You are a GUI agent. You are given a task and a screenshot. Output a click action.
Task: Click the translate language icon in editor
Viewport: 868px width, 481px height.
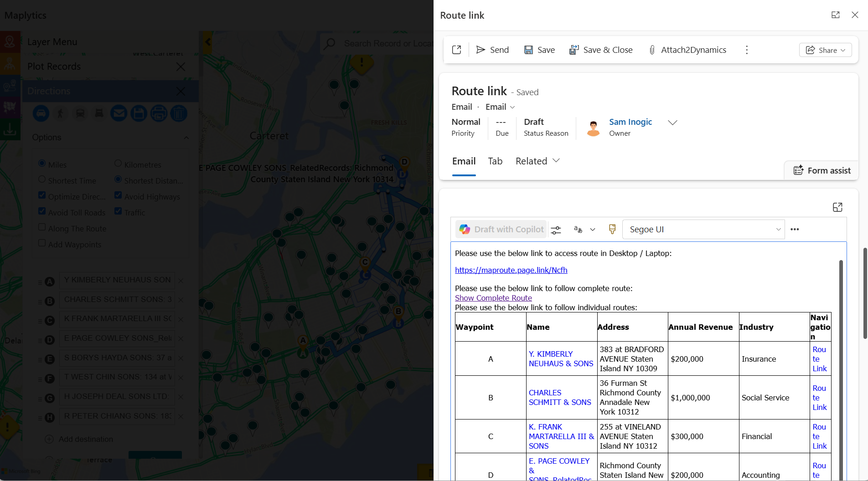click(x=578, y=230)
